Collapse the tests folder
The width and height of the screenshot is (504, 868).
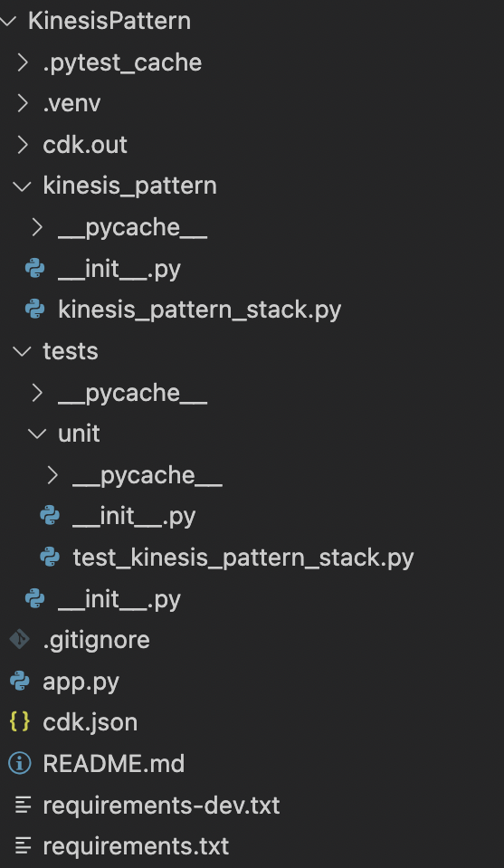22,351
